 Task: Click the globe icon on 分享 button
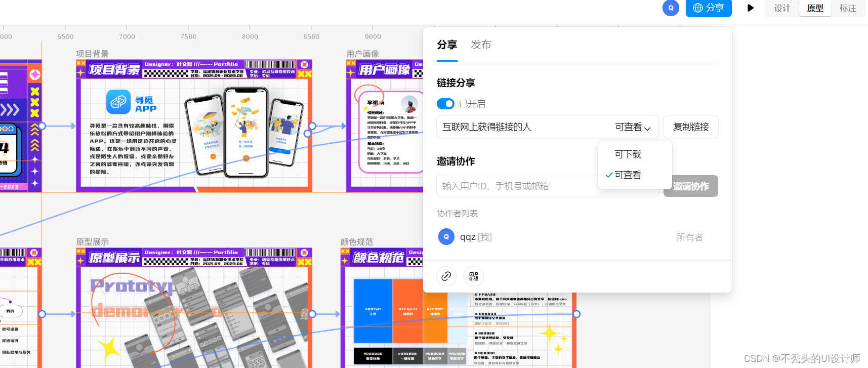coord(698,8)
